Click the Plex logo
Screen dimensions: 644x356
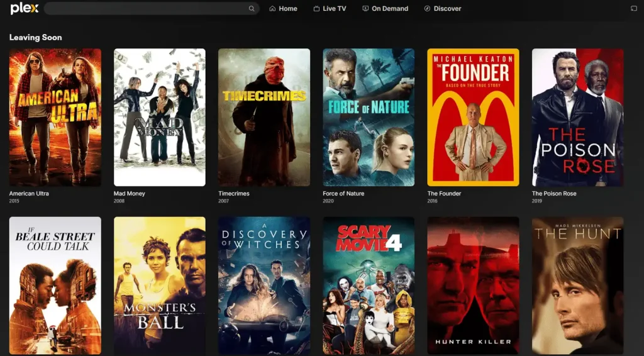[x=25, y=8]
